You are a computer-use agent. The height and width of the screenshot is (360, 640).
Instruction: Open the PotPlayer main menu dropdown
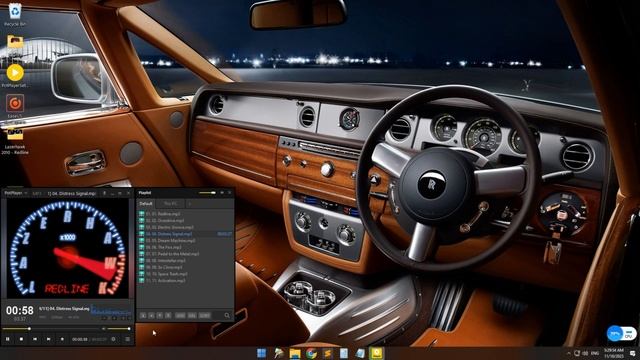pyautogui.click(x=16, y=193)
